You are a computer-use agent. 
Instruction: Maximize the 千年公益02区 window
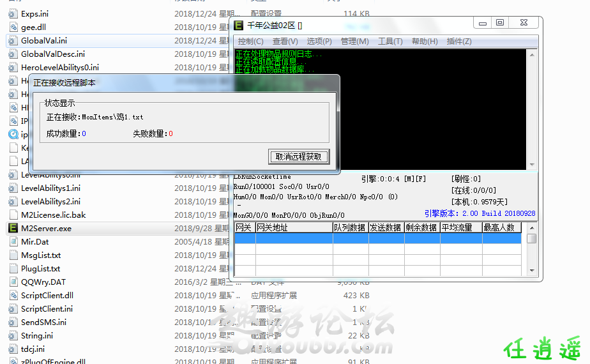pos(500,23)
